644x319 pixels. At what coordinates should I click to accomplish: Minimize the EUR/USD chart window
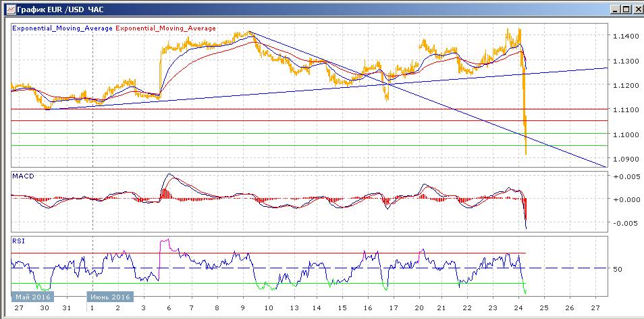tap(614, 9)
